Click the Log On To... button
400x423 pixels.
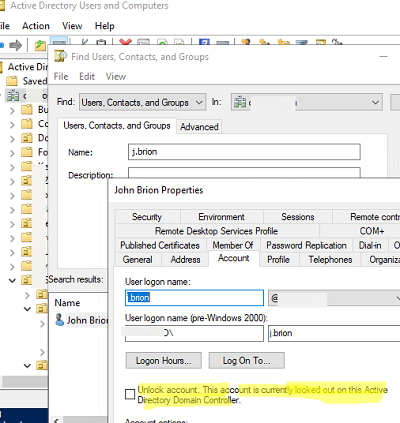(247, 361)
